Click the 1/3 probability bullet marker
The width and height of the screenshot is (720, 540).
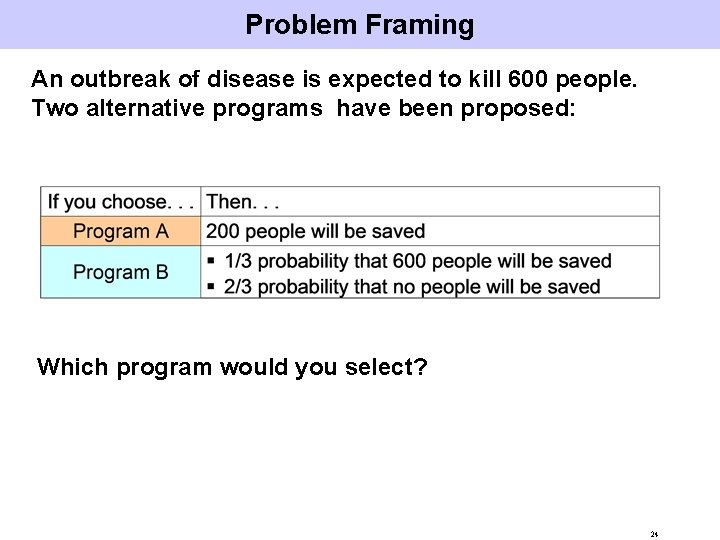pyautogui.click(x=211, y=261)
